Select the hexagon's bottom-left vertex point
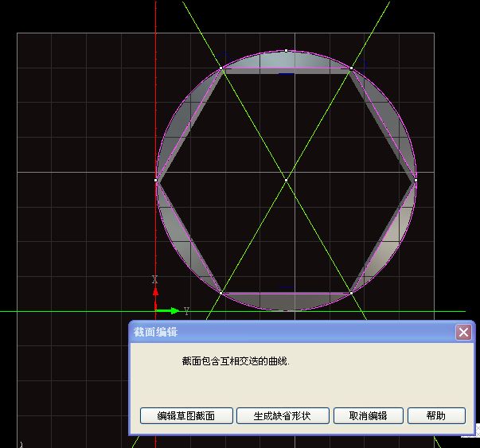Viewport: 480px width, 448px height. [221, 293]
